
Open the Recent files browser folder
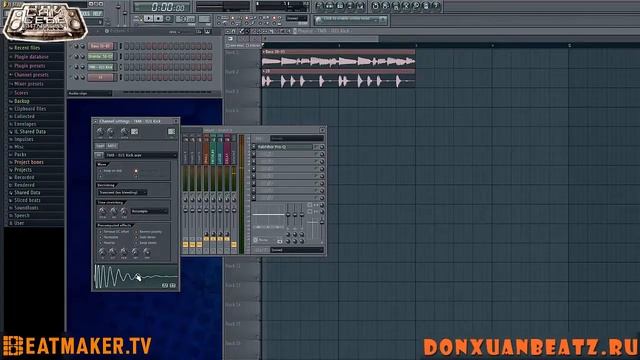click(x=27, y=48)
